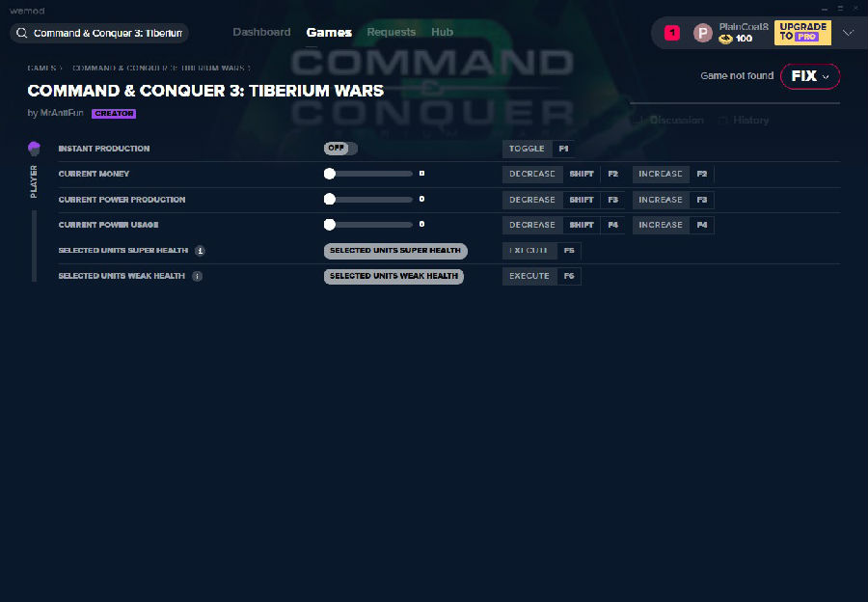Image resolution: width=868 pixels, height=602 pixels.
Task: Click the Current Power Production label
Action: point(122,200)
